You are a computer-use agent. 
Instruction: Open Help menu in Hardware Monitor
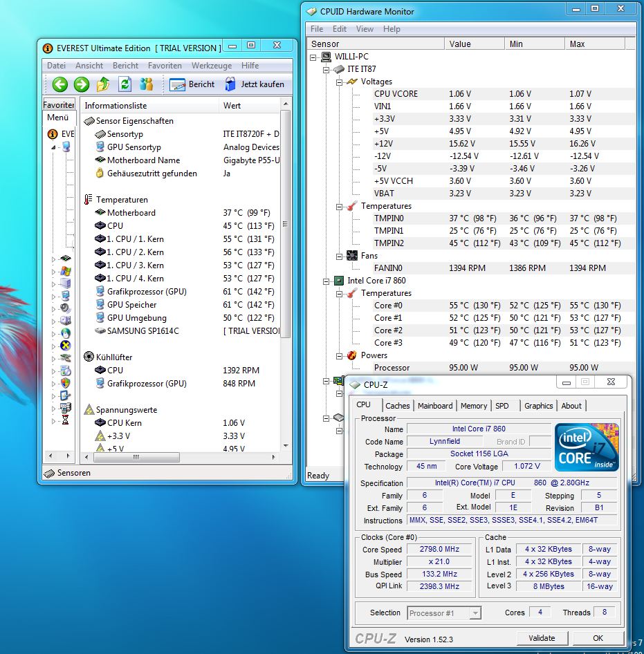[392, 29]
